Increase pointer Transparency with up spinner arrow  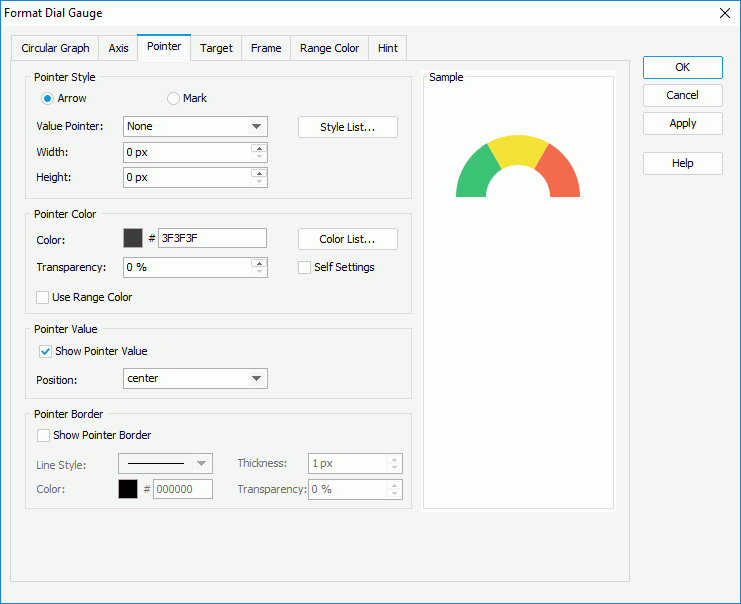coord(259,263)
